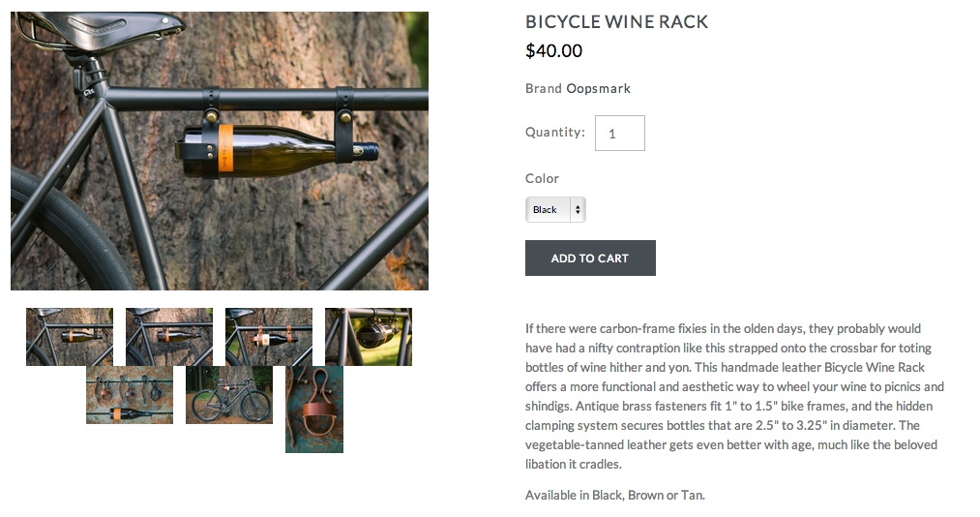Select the second thumbnail with brown rack

click(x=168, y=336)
